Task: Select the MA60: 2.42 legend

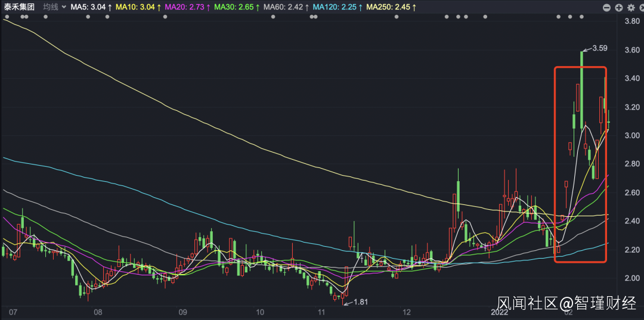Action: [x=286, y=7]
